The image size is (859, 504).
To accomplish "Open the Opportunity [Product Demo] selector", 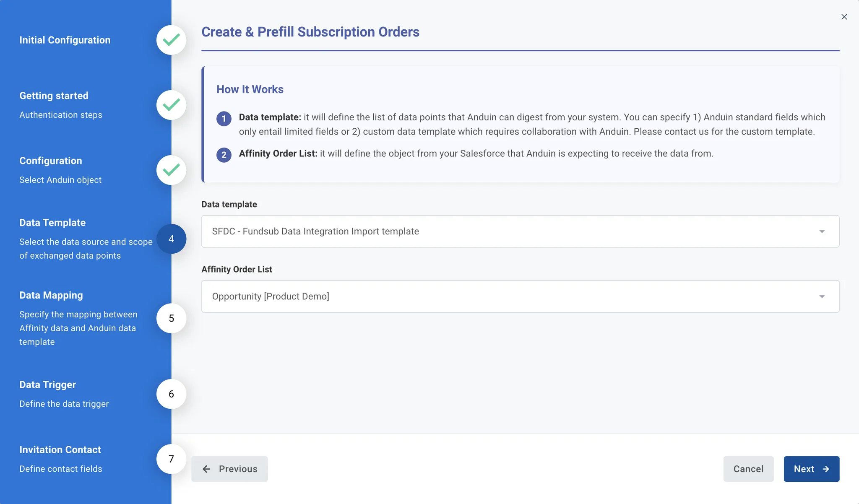I will pyautogui.click(x=520, y=296).
